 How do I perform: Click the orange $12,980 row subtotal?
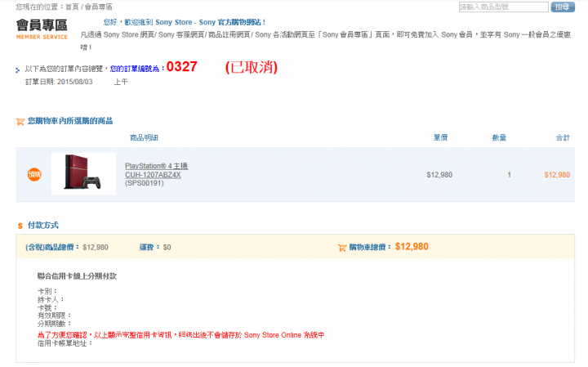pyautogui.click(x=557, y=175)
